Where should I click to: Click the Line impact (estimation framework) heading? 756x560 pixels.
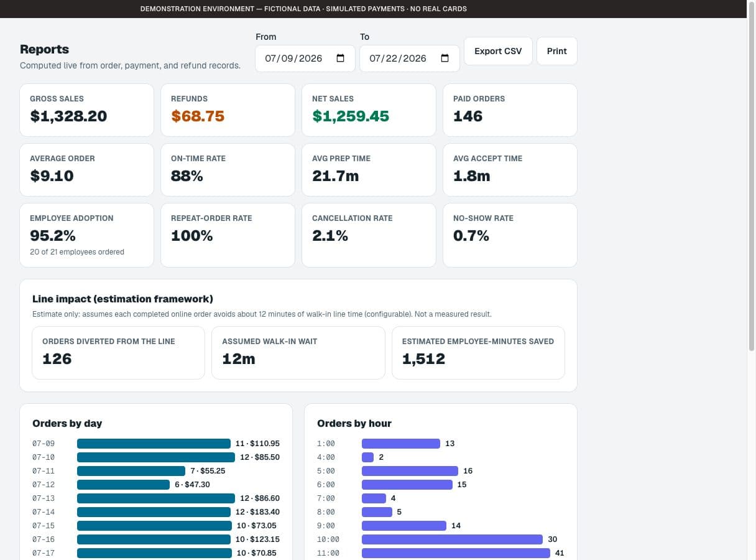click(123, 299)
